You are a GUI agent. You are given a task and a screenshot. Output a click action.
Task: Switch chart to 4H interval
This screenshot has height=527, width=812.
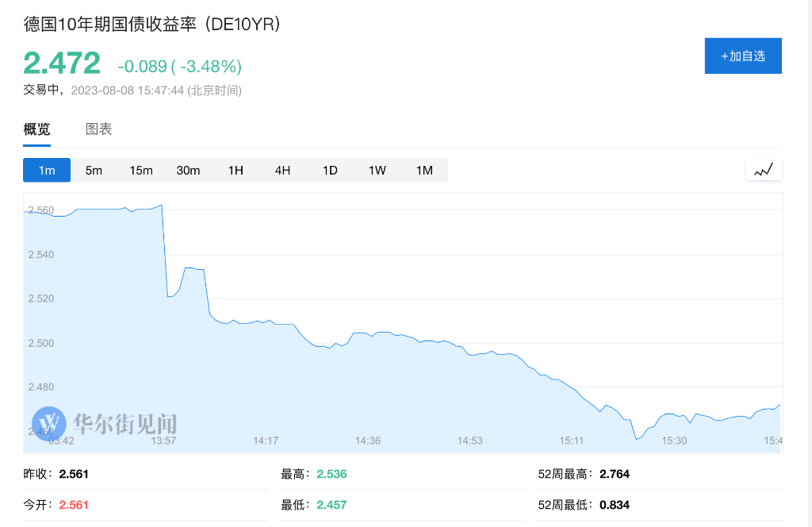[x=283, y=171]
